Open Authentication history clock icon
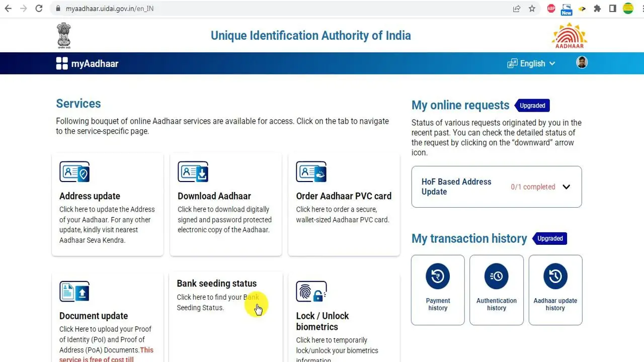Image resolution: width=644 pixels, height=362 pixels. coord(497,276)
